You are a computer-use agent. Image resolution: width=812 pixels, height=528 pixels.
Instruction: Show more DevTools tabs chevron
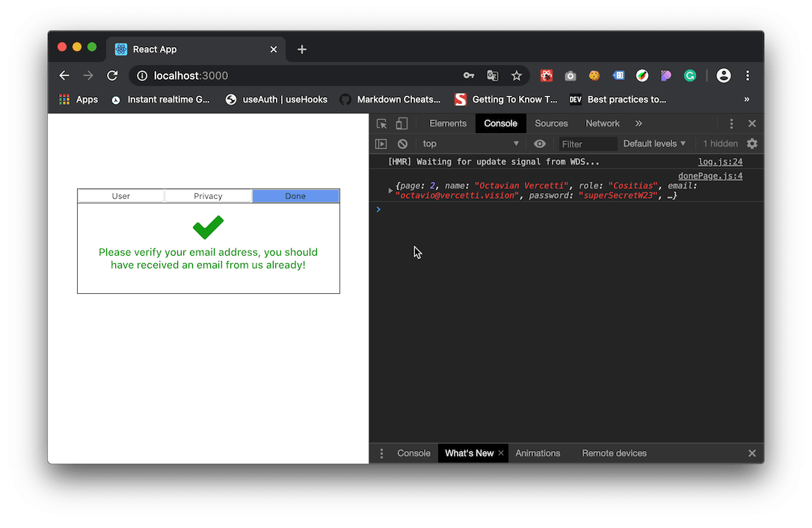(639, 123)
